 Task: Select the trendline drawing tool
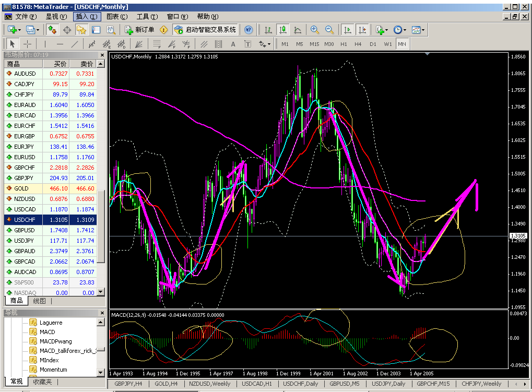coord(75,44)
